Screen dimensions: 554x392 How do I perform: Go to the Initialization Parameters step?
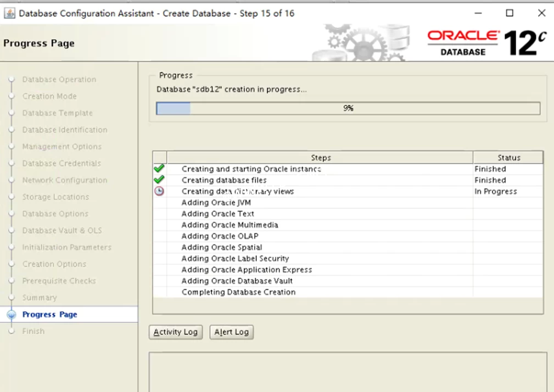point(67,247)
